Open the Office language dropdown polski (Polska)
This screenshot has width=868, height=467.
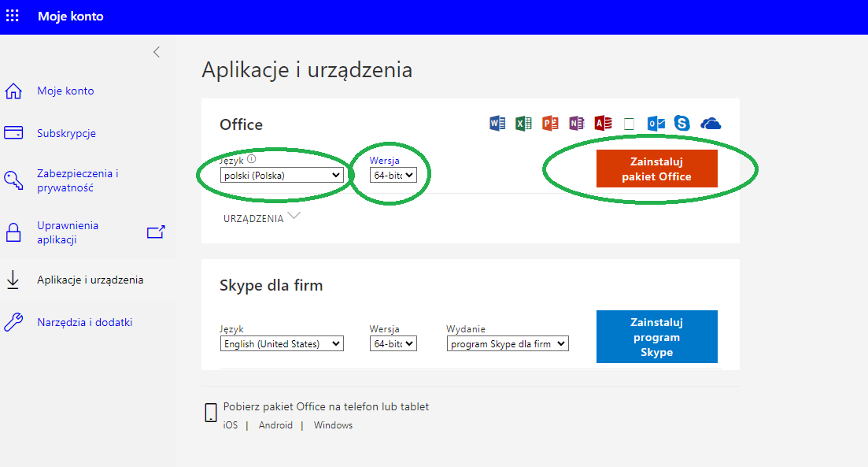[x=282, y=175]
